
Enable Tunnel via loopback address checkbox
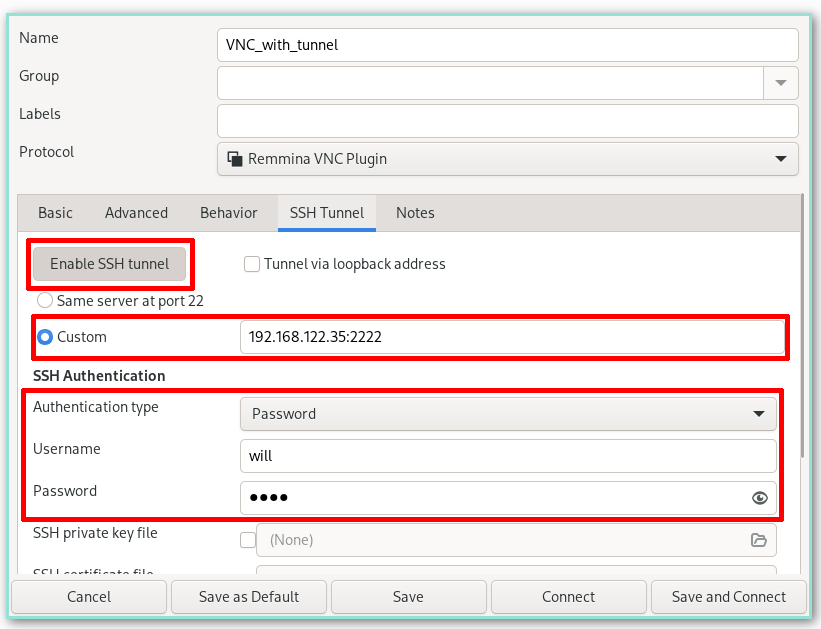[x=252, y=265]
